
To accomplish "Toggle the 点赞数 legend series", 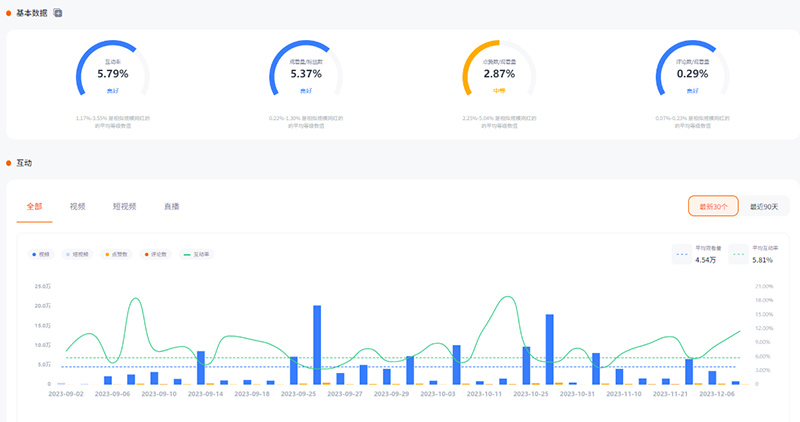I will point(116,254).
